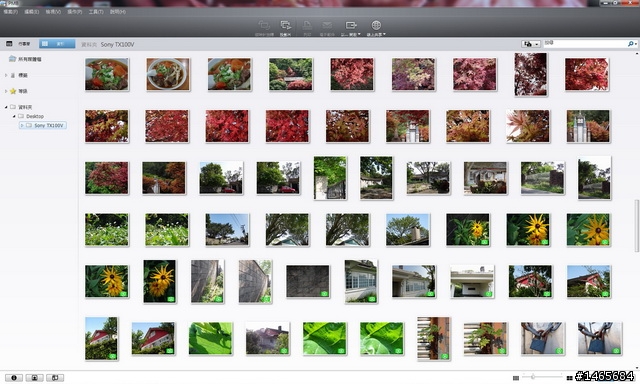Select the Desktop folder in tree
The image size is (640, 384).
pyautogui.click(x=31, y=116)
